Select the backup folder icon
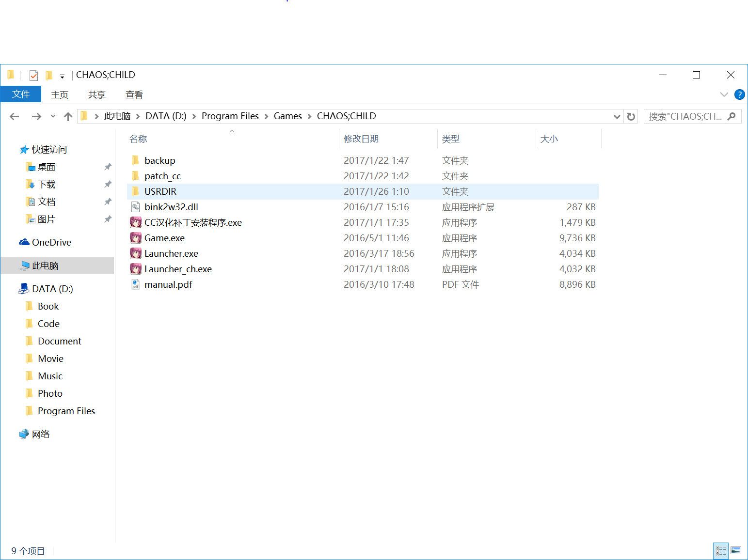 pyautogui.click(x=136, y=160)
